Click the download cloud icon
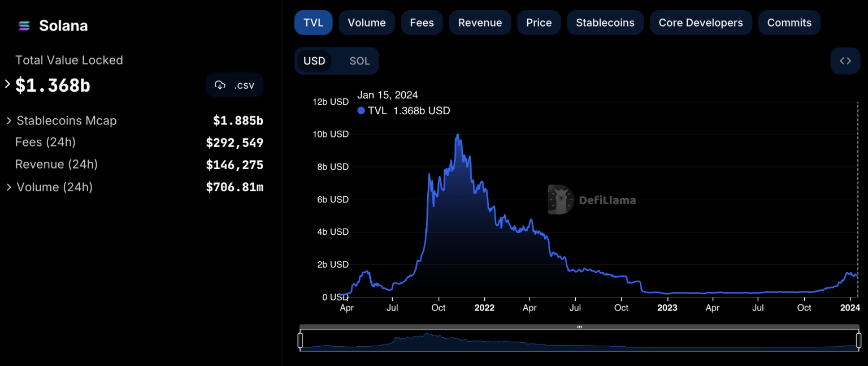 [220, 85]
